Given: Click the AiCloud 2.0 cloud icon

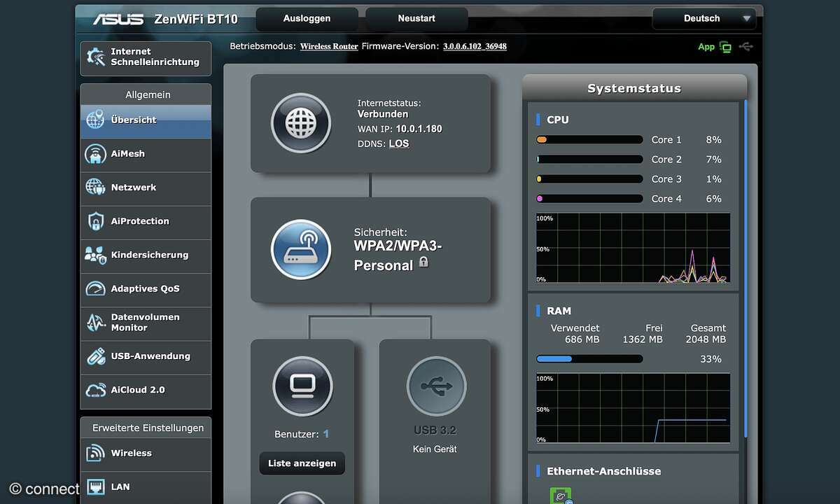Looking at the screenshot, I should click(95, 390).
